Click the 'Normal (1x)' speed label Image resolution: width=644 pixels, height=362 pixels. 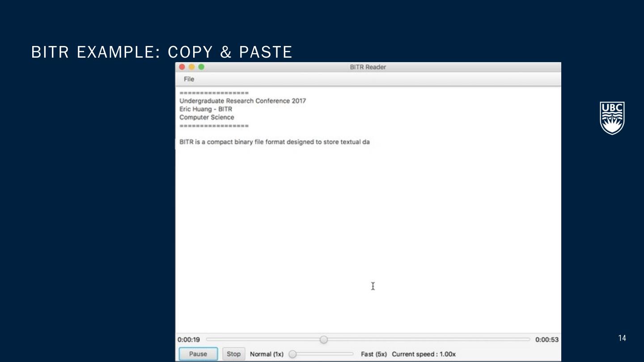(x=267, y=354)
